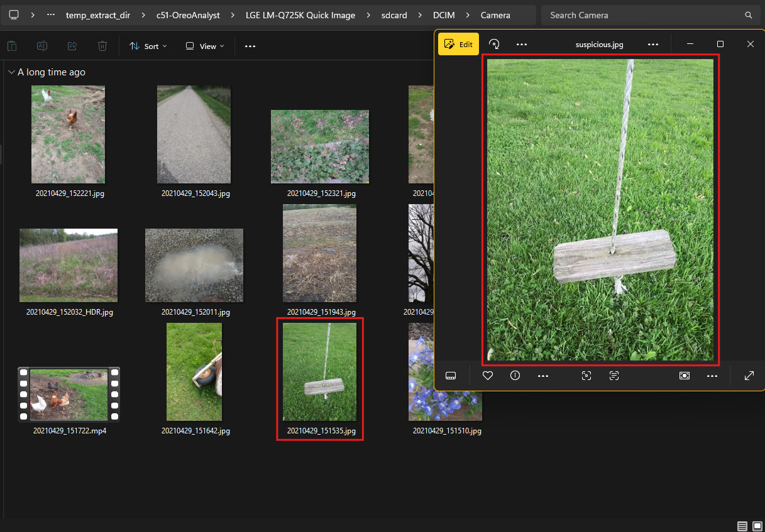Image resolution: width=765 pixels, height=532 pixels.
Task: Rotate the suspicious.jpg image
Action: [x=495, y=44]
